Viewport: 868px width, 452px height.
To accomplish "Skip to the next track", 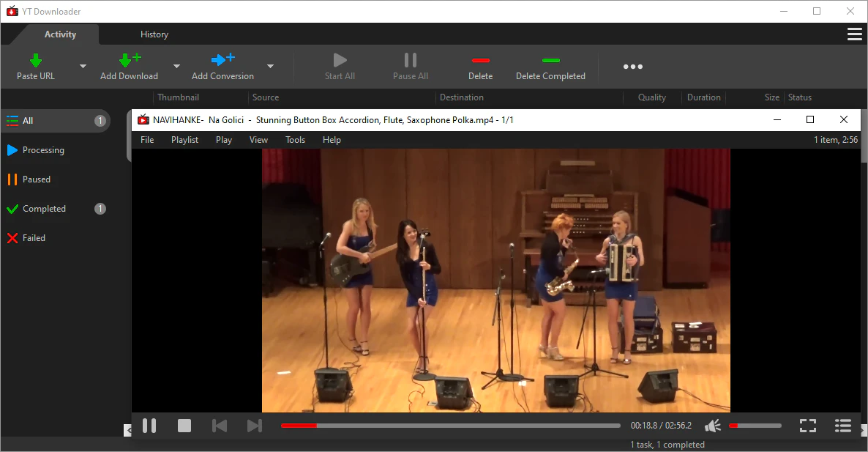I will [255, 426].
